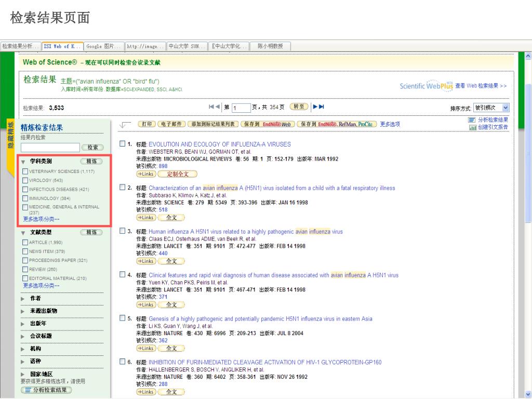The width and height of the screenshot is (532, 399).
Task: Expand the 会议标题 refine section
Action: 23,337
